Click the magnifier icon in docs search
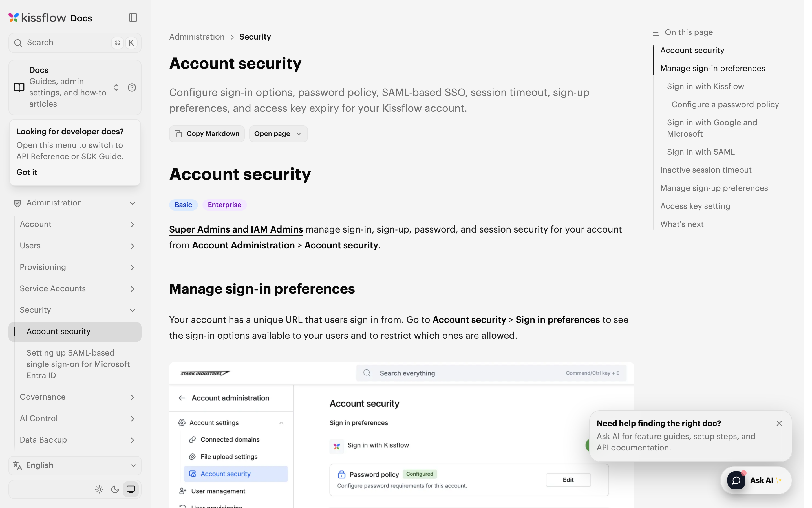 18,43
